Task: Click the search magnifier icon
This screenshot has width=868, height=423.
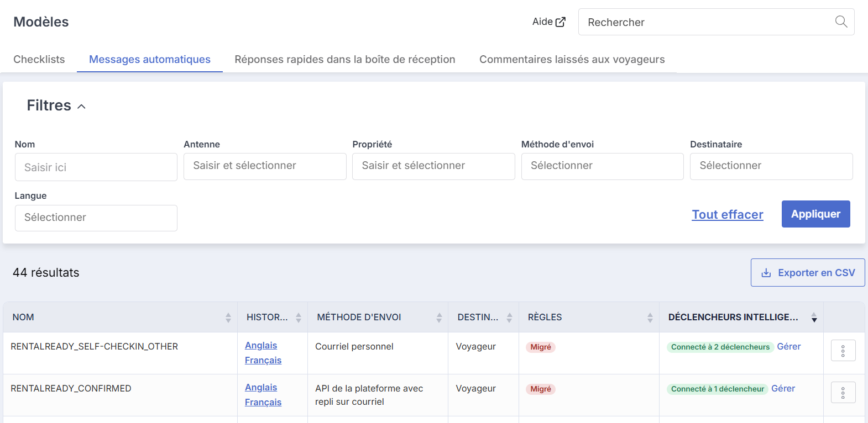Action: click(841, 22)
